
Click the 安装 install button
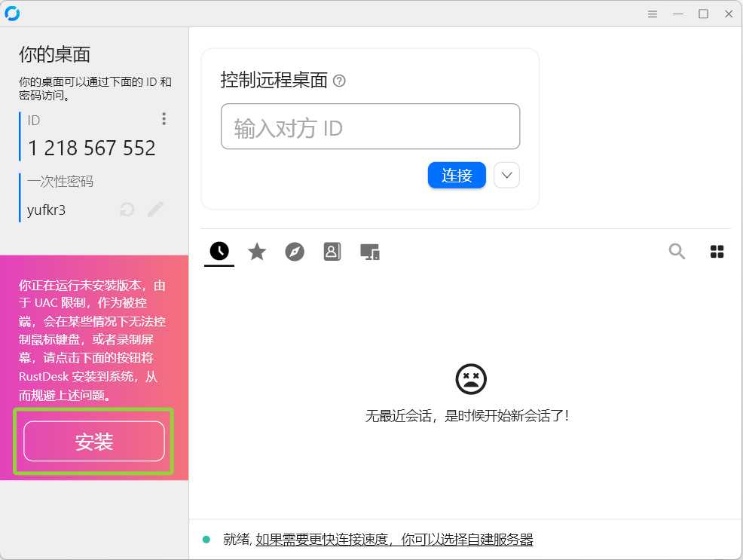pos(94,441)
